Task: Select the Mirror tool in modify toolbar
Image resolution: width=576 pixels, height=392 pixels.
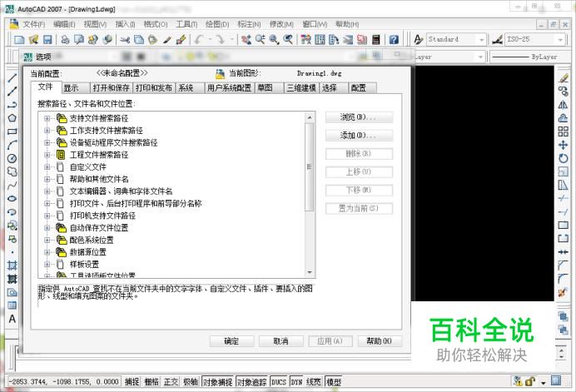Action: pos(564,105)
